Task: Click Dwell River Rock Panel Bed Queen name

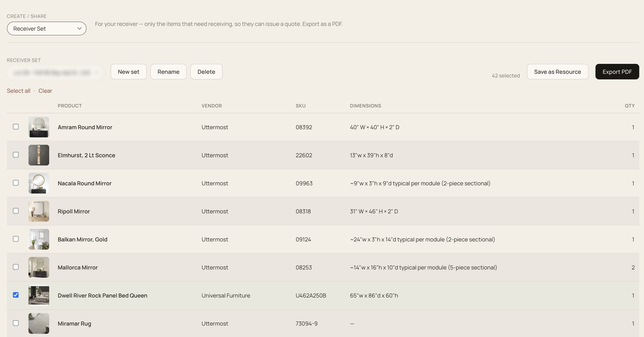Action: click(x=103, y=296)
